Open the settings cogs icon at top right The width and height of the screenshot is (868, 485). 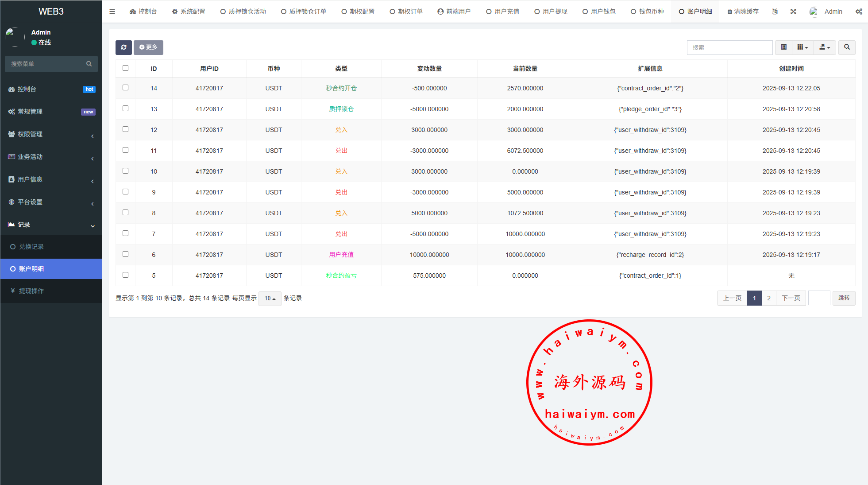[x=858, y=12]
